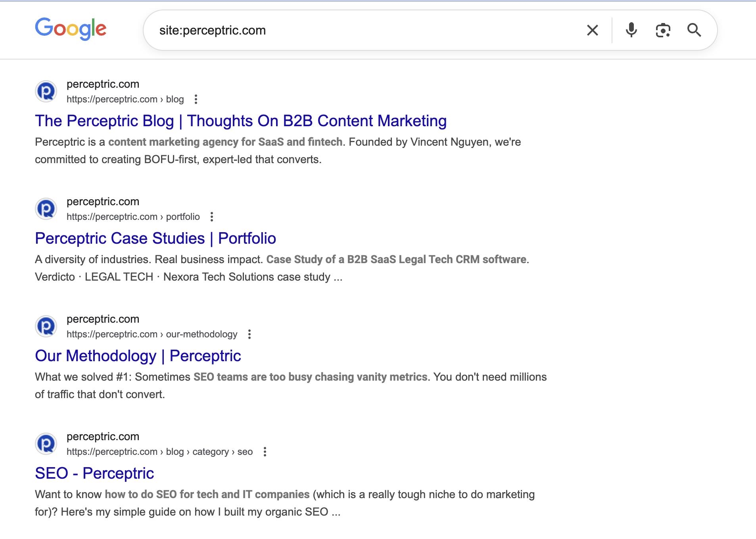Screen dimensions: 756x539
Task: Clear the search query with the X icon
Action: 593,30
